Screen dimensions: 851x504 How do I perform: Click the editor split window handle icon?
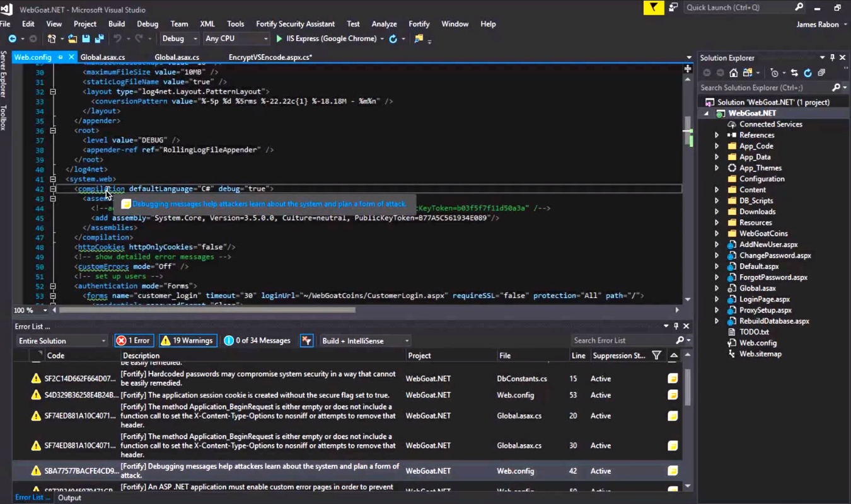[688, 68]
